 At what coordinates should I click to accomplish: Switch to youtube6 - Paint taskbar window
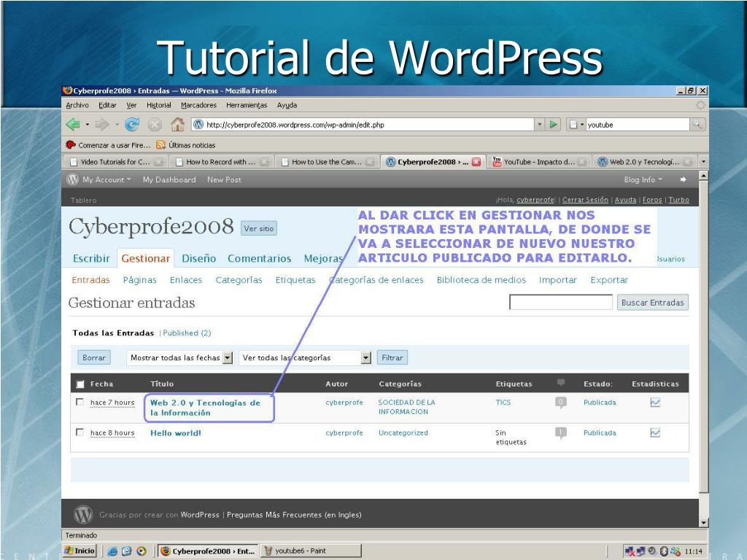point(311,551)
